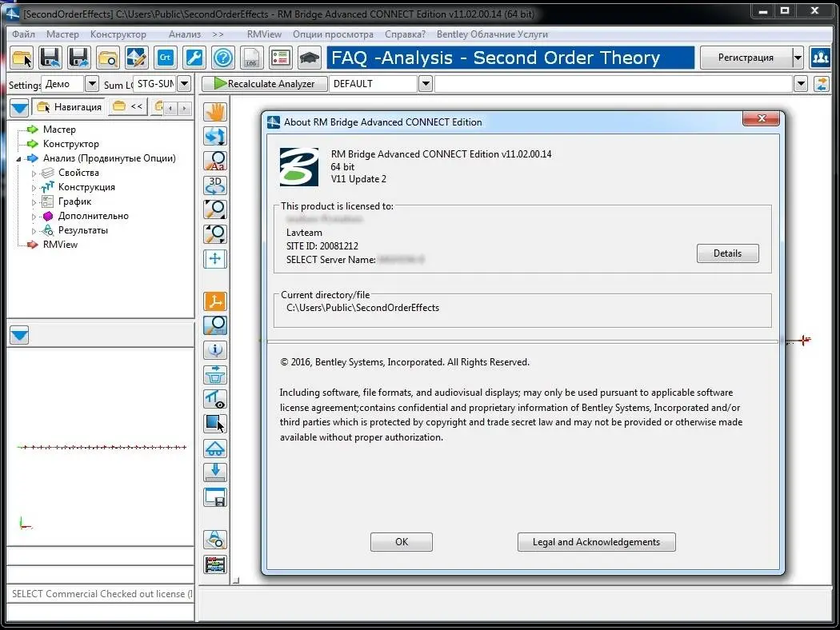Image resolution: width=840 pixels, height=630 pixels.
Task: Click the structure with eye visibility icon
Action: 215,399
